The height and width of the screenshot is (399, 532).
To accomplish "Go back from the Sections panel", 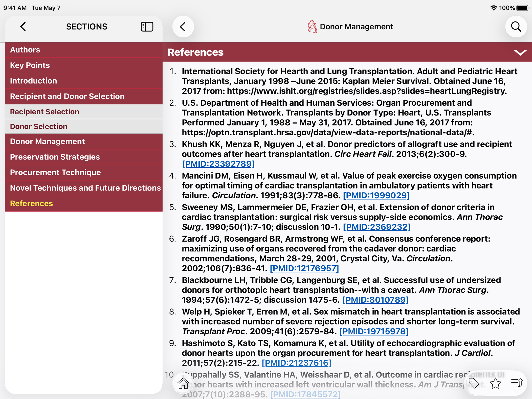I will pos(23,27).
